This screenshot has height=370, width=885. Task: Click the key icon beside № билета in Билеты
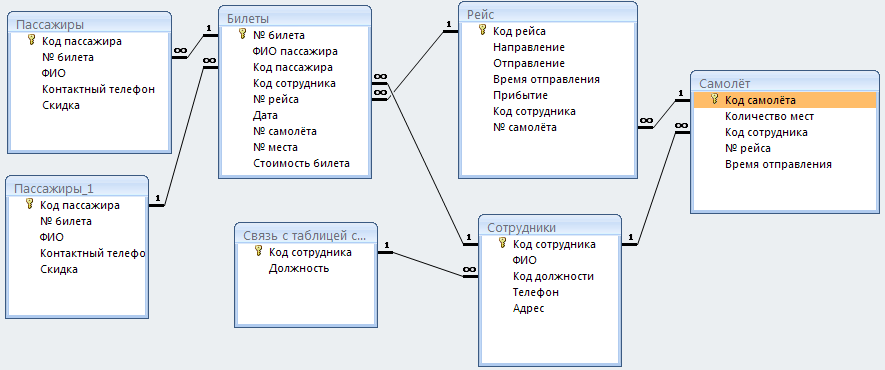243,34
